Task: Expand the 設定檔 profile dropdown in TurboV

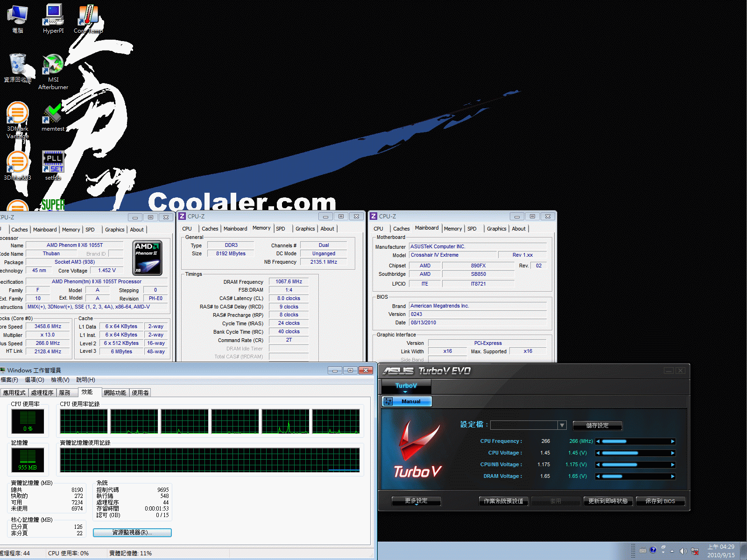Action: coord(562,425)
